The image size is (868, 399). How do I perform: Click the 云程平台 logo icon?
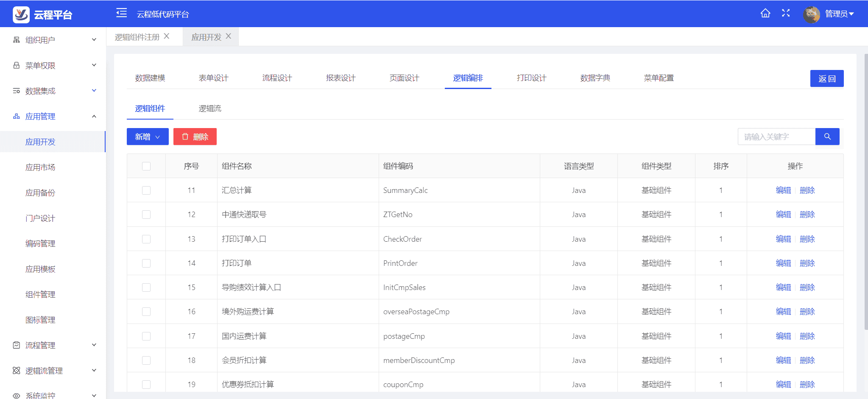22,14
